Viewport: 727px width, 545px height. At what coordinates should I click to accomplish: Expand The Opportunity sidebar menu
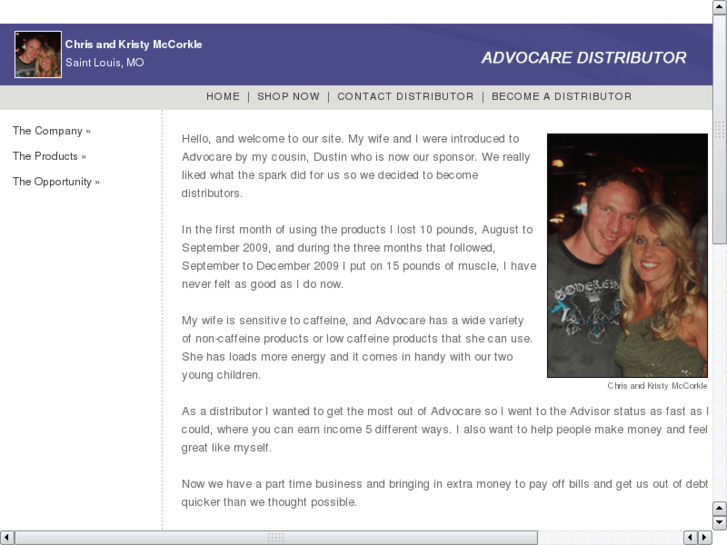(x=56, y=182)
